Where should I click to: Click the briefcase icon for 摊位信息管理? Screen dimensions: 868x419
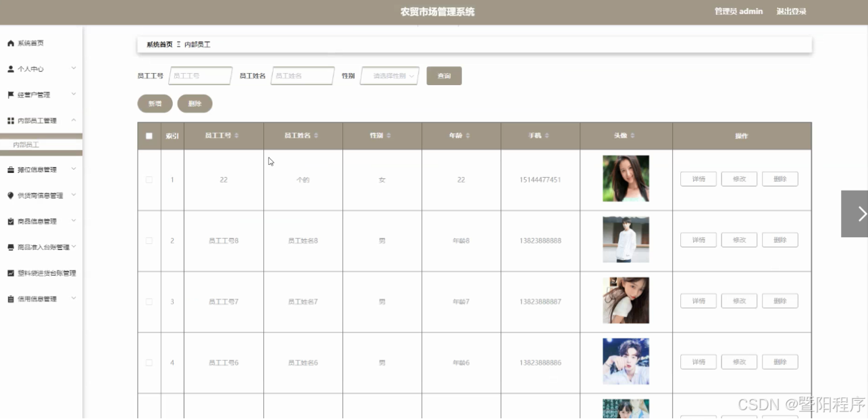pyautogui.click(x=11, y=170)
